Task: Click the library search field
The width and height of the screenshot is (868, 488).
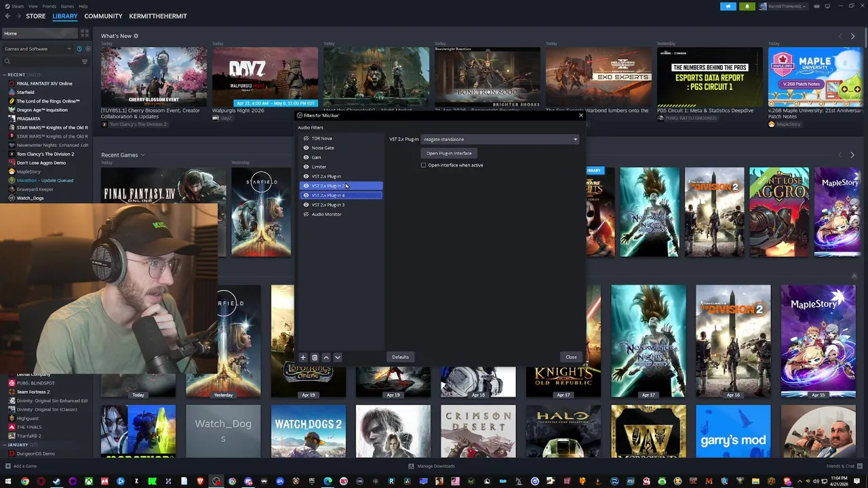Action: tap(41, 62)
